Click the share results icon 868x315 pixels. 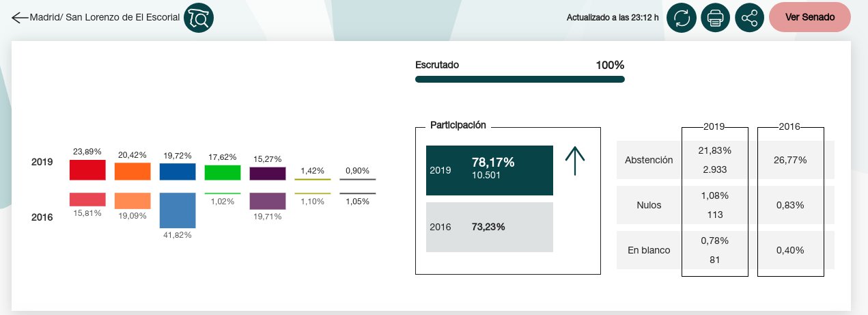coord(750,18)
